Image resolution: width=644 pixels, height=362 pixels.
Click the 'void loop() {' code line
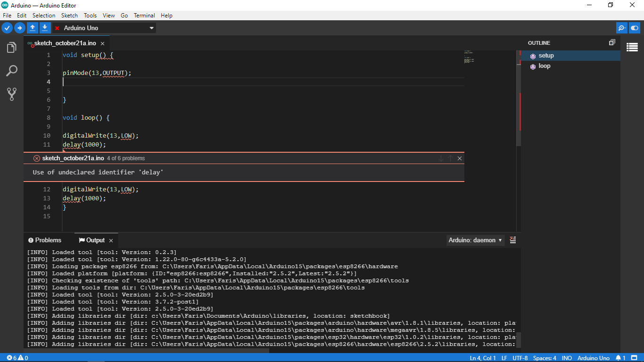86,118
